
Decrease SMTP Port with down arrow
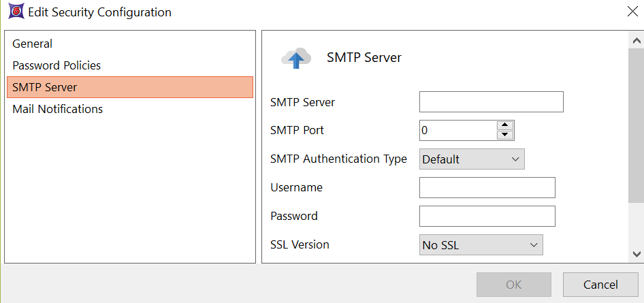point(504,135)
